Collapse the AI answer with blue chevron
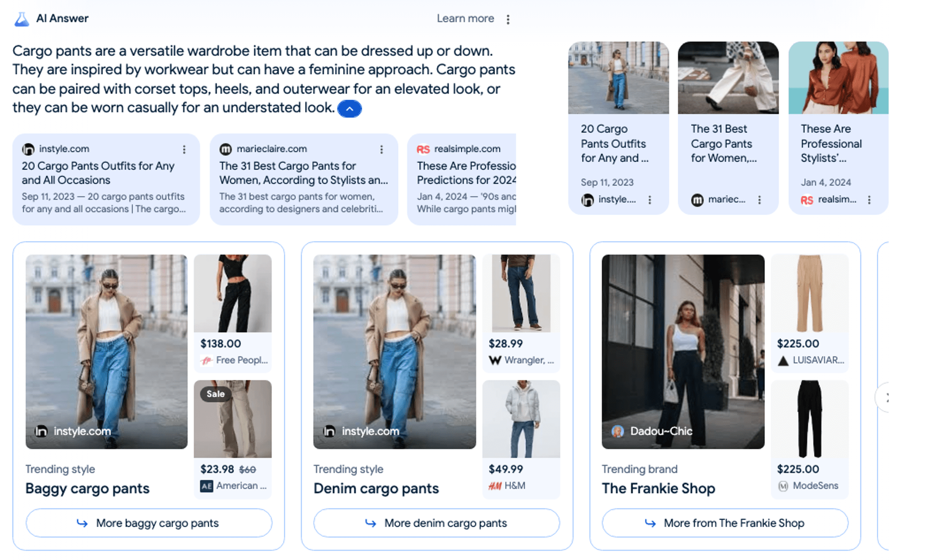The width and height of the screenshot is (932, 560). (x=349, y=109)
